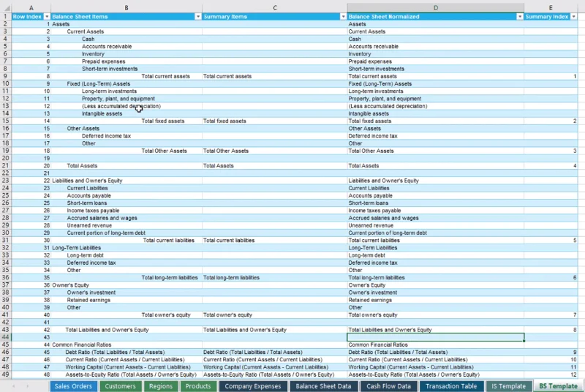The width and height of the screenshot is (585, 392).
Task: Open the Products sheet tab
Action: [x=198, y=386]
